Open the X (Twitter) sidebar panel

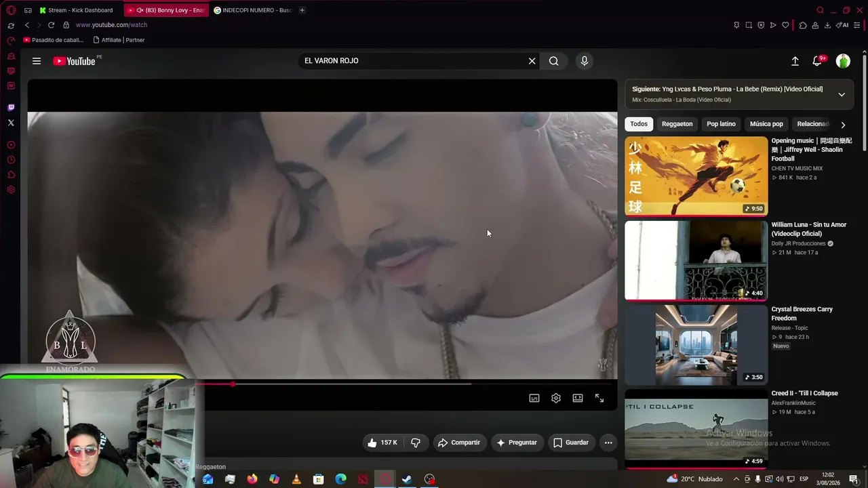11,123
